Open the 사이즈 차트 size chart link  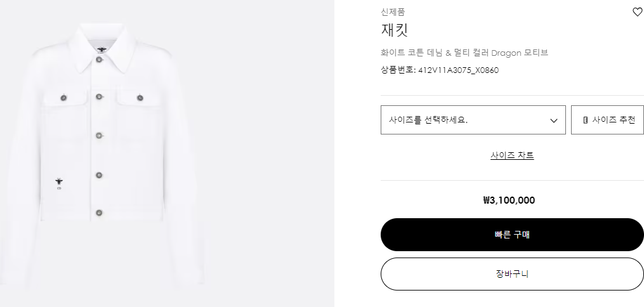[x=512, y=155]
